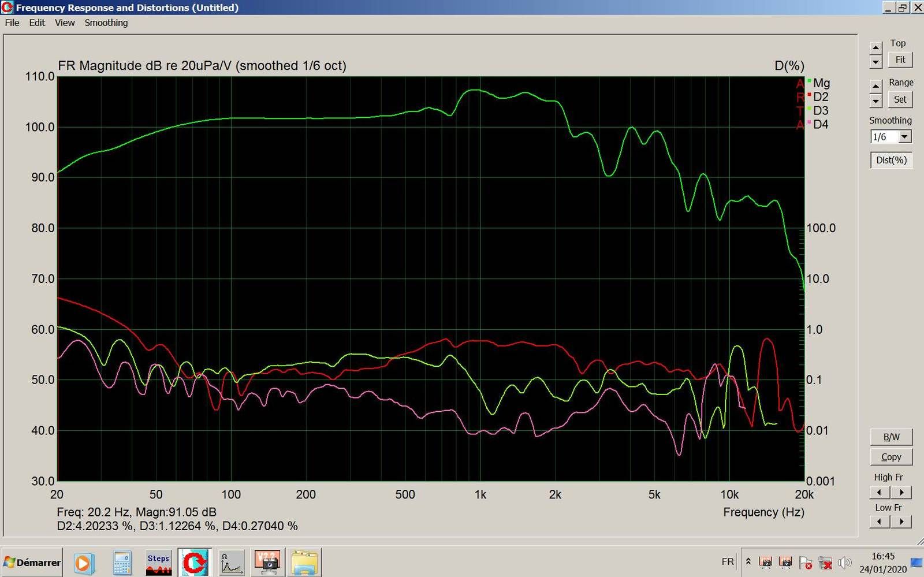Screen dimensions: 924x577
Task: Open the file explorer folder taskbar icon
Action: point(304,563)
